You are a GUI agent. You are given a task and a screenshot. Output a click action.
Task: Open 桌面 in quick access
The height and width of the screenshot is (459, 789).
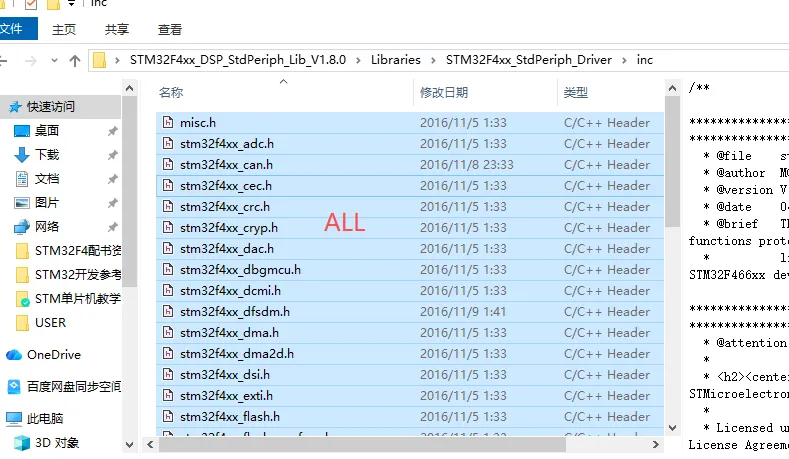[x=47, y=131]
